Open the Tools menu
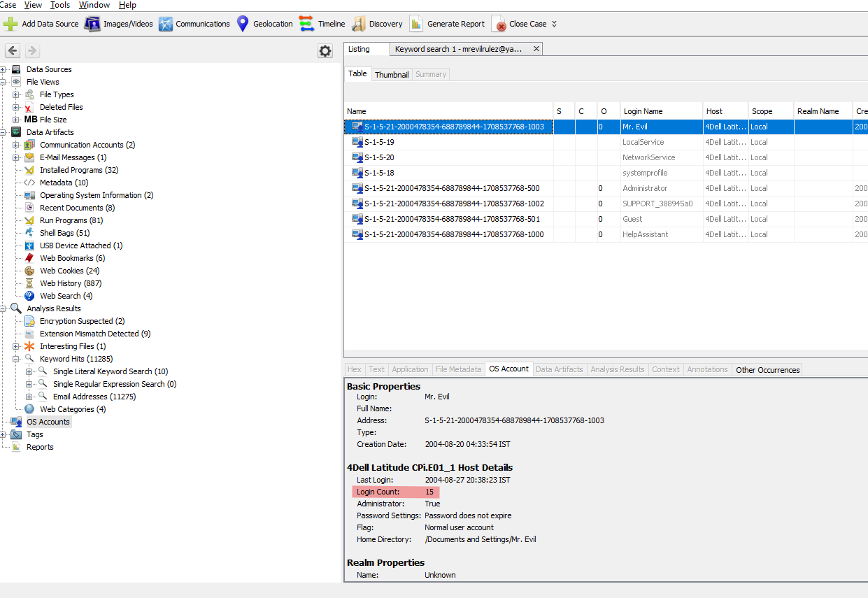The height and width of the screenshot is (598, 868). pyautogui.click(x=59, y=5)
